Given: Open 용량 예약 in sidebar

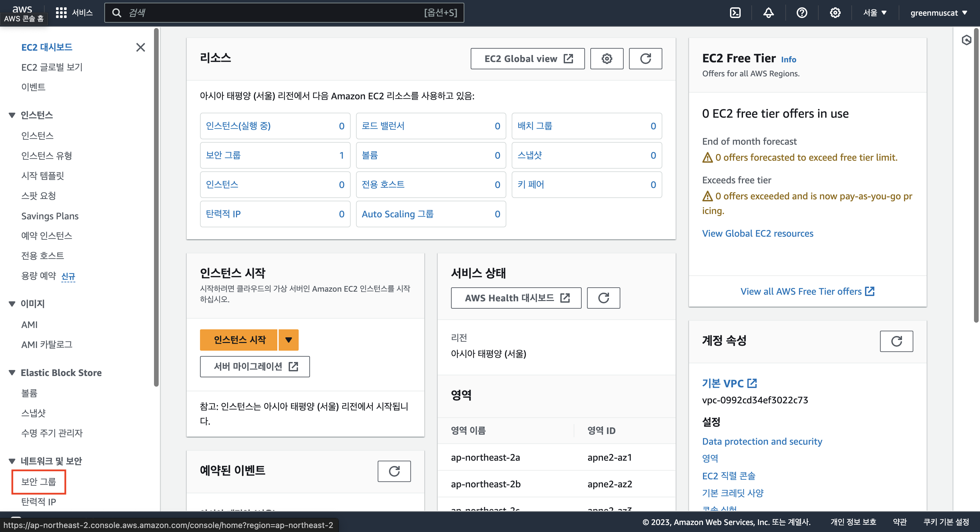Looking at the screenshot, I should (38, 276).
